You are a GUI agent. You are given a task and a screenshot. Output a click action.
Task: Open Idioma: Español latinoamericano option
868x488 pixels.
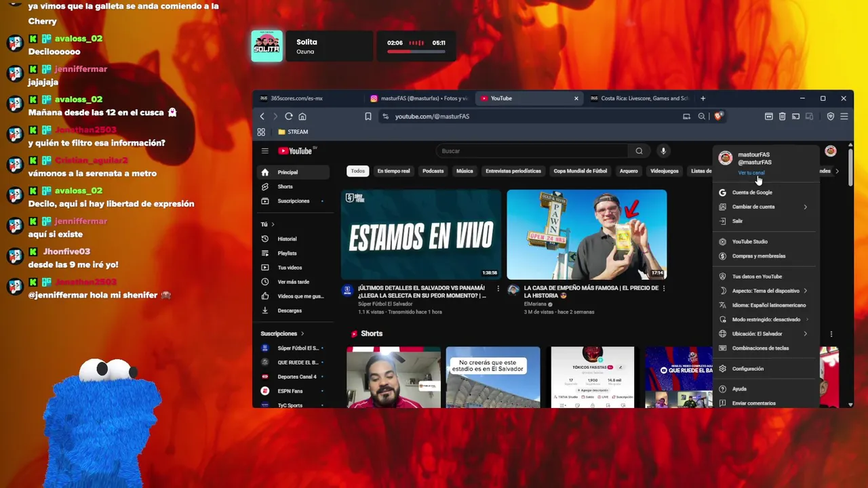[765, 305]
